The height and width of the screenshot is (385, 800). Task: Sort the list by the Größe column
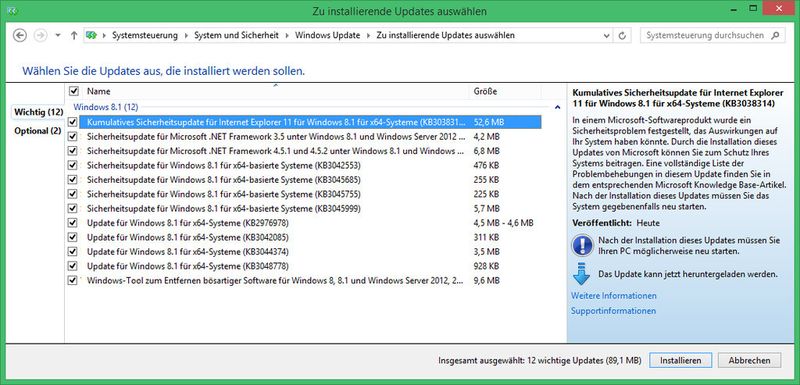click(505, 92)
